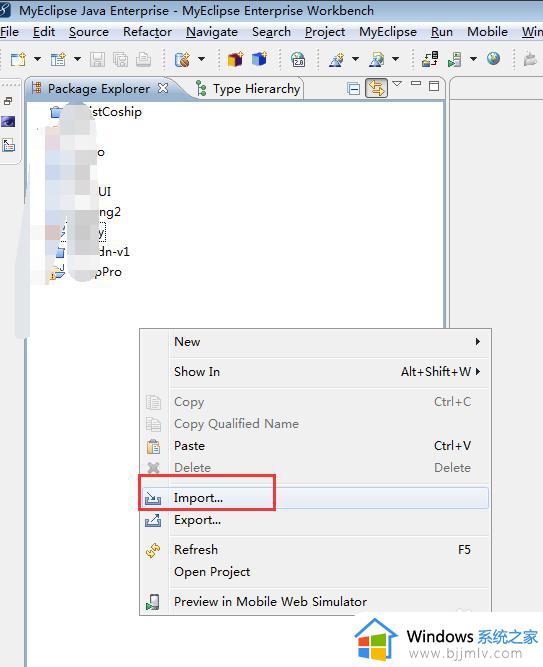The image size is (543, 667).
Task: Click the Import icon in context menu
Action: (x=153, y=498)
